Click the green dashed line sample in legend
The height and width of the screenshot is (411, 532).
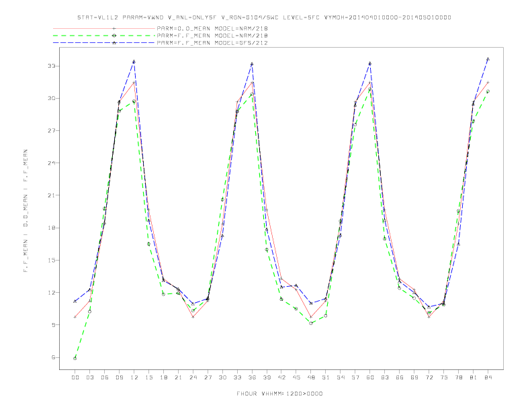tap(104, 36)
